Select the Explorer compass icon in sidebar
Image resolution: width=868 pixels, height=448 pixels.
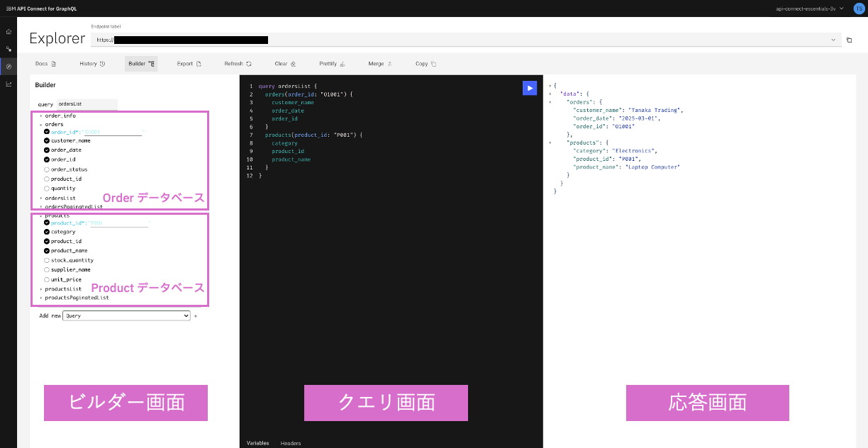click(x=9, y=67)
